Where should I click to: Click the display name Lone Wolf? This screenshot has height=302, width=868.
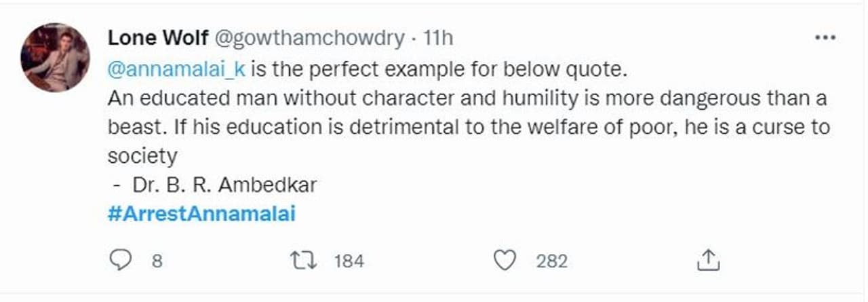[158, 39]
